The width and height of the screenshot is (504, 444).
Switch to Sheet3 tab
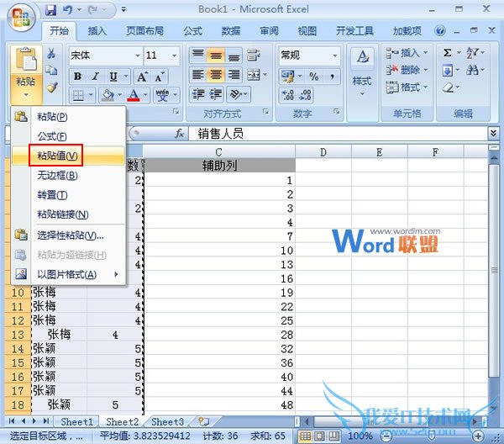(167, 421)
